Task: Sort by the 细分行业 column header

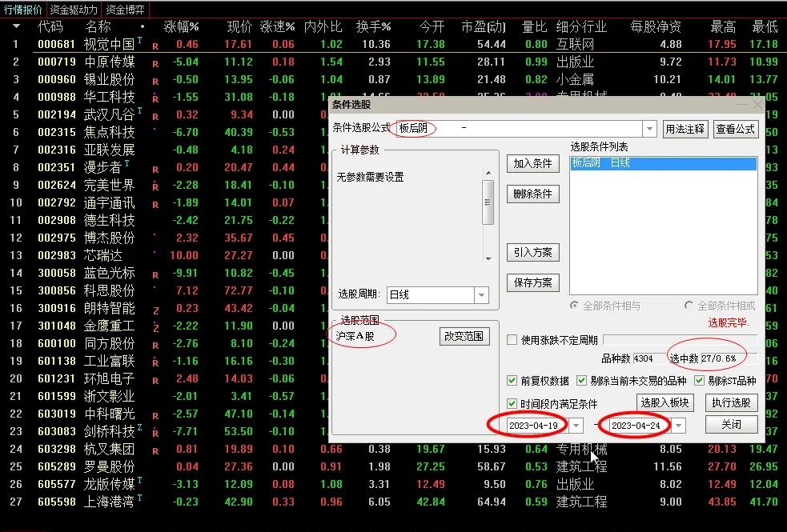Action: pyautogui.click(x=581, y=26)
